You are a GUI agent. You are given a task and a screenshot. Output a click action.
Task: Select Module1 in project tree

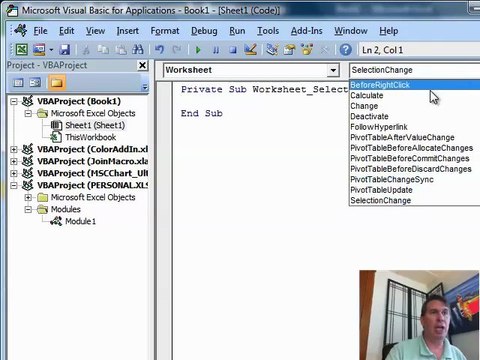[x=80, y=221]
